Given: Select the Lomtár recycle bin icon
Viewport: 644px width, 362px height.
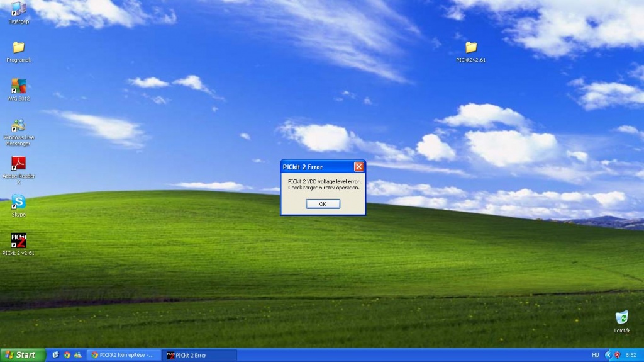Looking at the screenshot, I should click(x=622, y=322).
